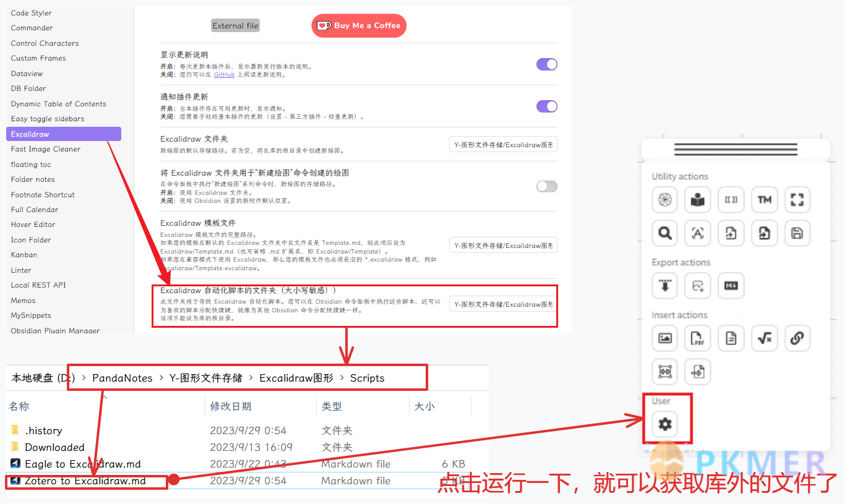Screen dimensions: 844x504
Task: Click the 自动化脚本的文件夹 path field
Action: [x=503, y=304]
